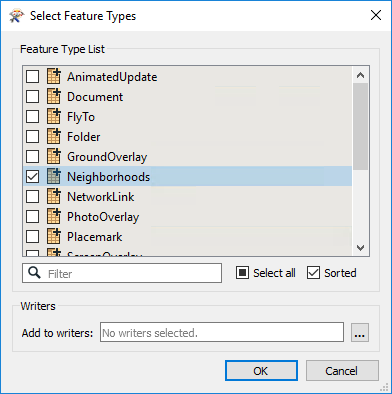The image size is (392, 394).
Task: Disable the Sorted checkbox
Action: pyautogui.click(x=313, y=273)
